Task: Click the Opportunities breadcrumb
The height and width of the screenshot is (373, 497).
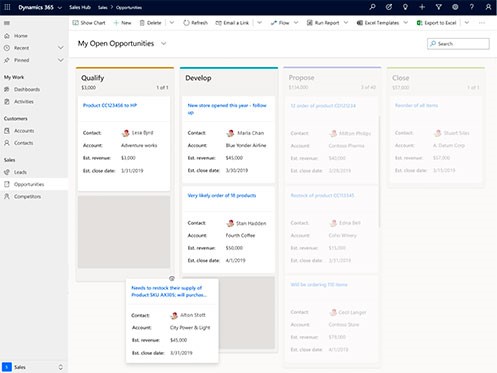Action: 129,7
